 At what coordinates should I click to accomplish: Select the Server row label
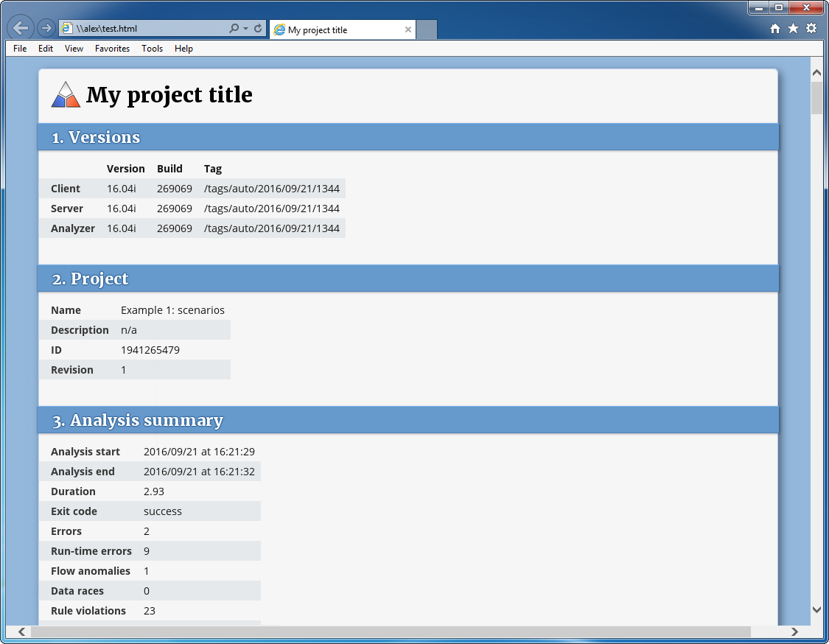pos(67,209)
